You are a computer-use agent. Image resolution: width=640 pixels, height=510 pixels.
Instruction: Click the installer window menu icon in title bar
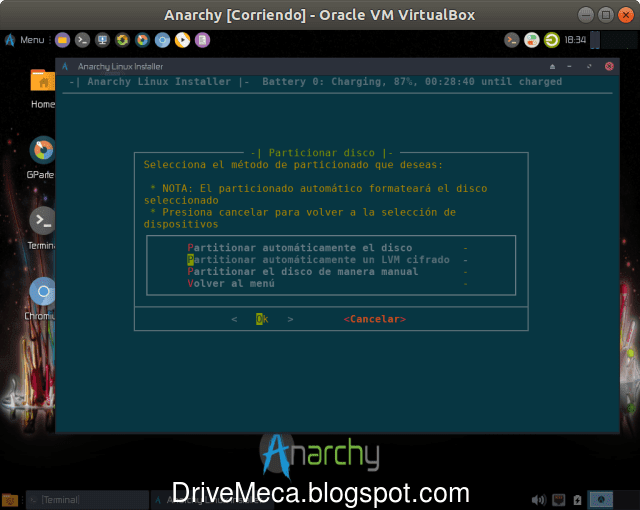[65, 66]
